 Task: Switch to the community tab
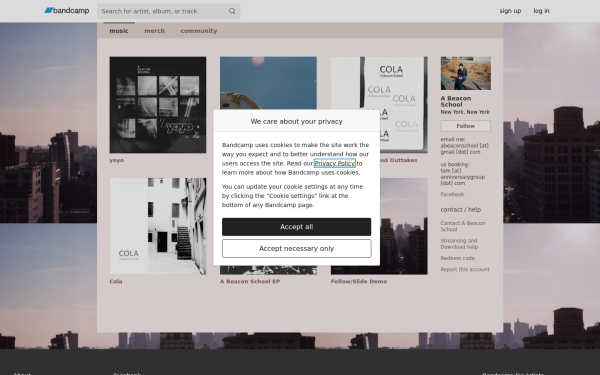point(199,31)
